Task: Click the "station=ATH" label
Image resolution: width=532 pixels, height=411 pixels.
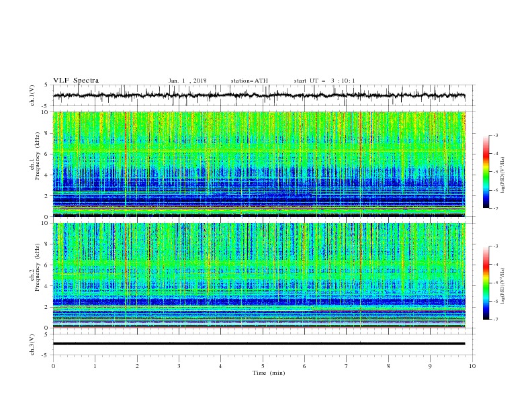Action: tap(249, 81)
